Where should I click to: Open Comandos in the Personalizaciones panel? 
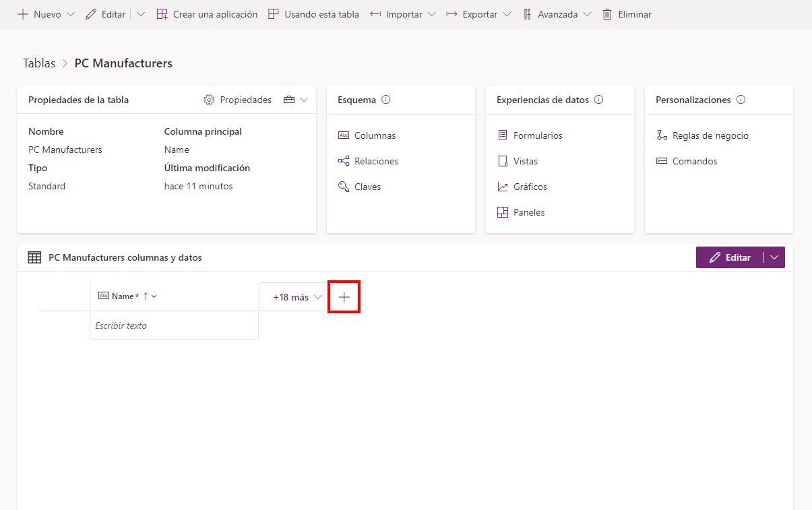(x=693, y=161)
